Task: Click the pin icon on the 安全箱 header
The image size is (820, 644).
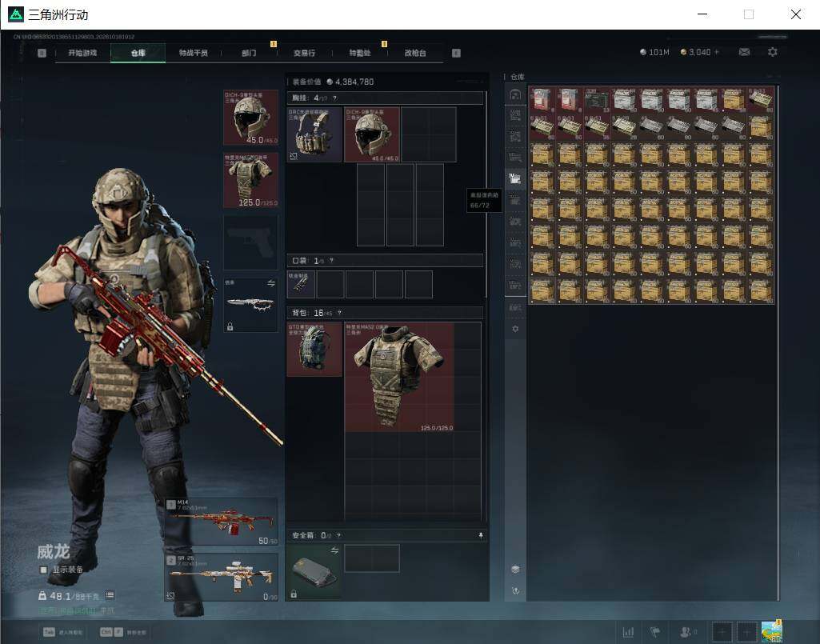Action: point(481,535)
